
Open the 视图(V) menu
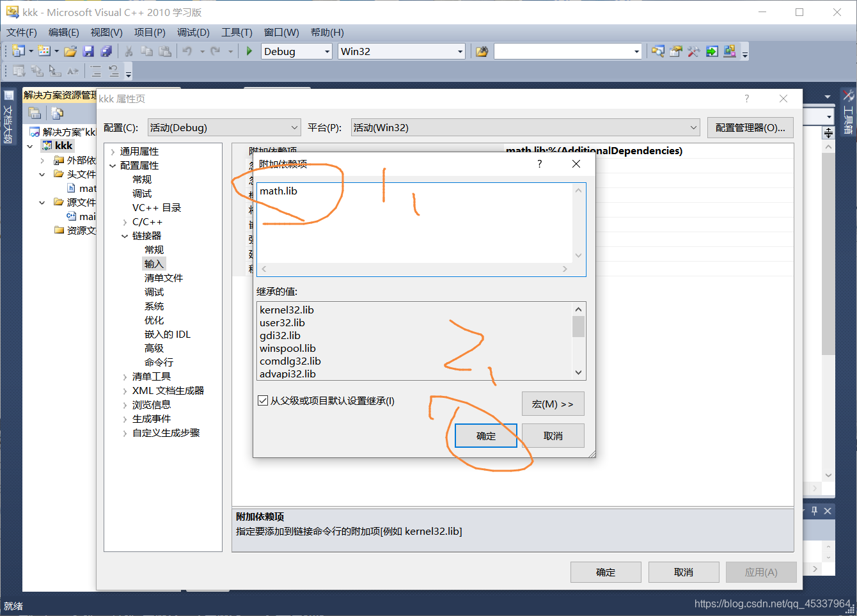coord(107,32)
